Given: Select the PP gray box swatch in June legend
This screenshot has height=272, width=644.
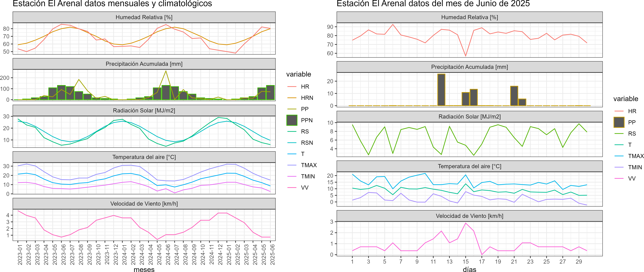Looking at the screenshot, I should [619, 122].
